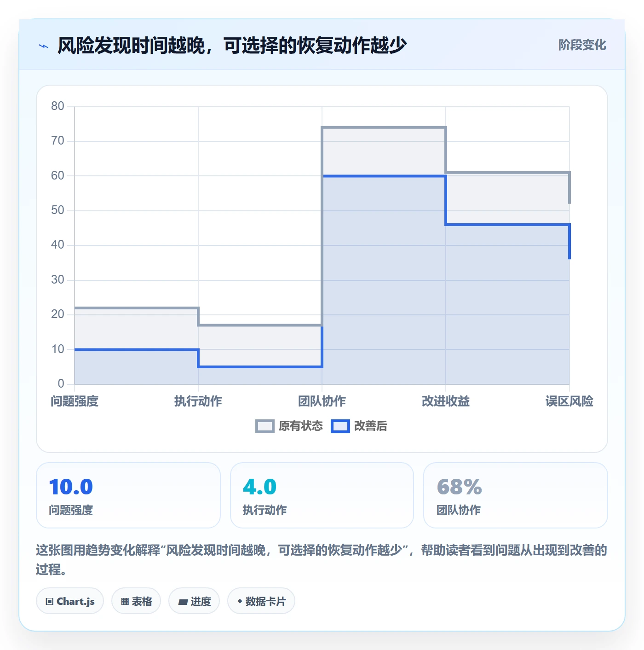Click the square icon in the Chart.js chip
The width and height of the screenshot is (644, 650).
[x=50, y=602]
